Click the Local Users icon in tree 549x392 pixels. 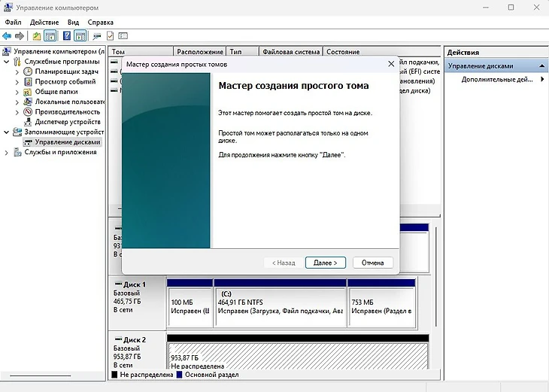click(x=28, y=102)
